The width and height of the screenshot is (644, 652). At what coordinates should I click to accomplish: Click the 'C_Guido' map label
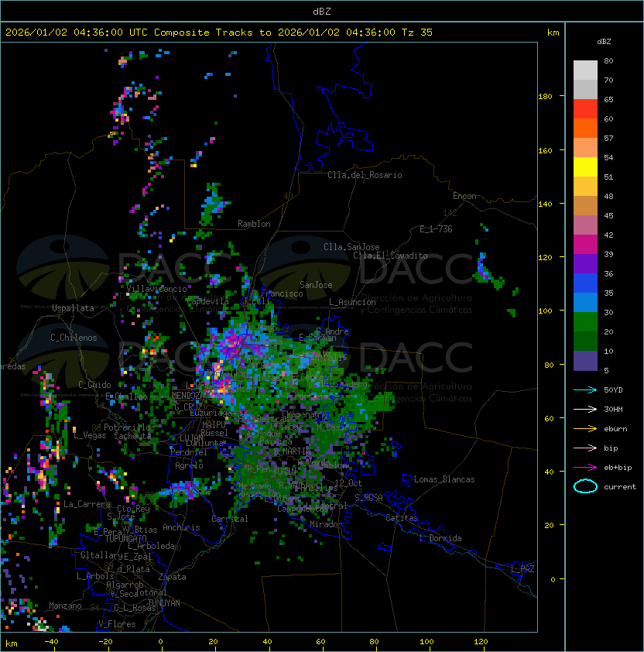click(x=94, y=385)
